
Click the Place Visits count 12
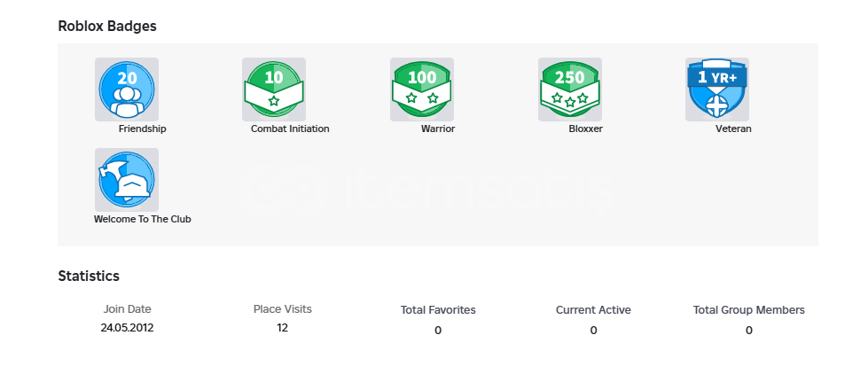point(282,328)
